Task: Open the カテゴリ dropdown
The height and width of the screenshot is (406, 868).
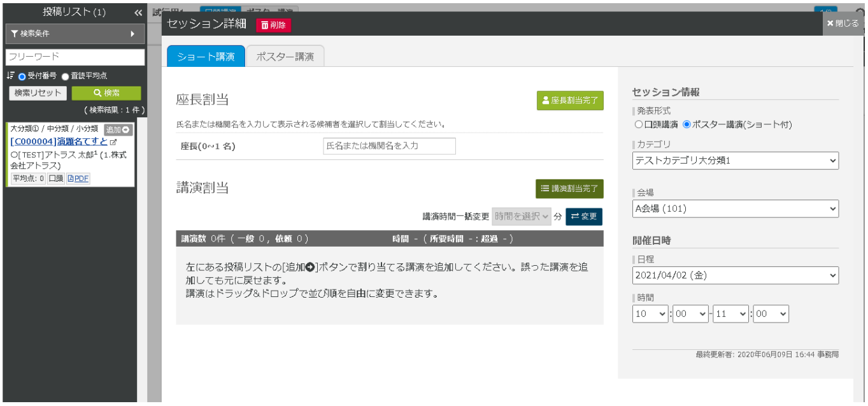Action: 736,161
